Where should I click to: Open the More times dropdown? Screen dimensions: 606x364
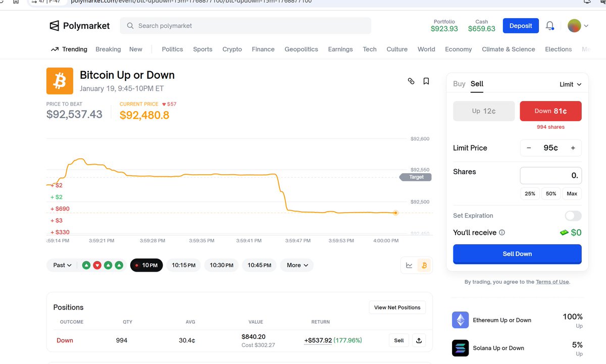297,265
